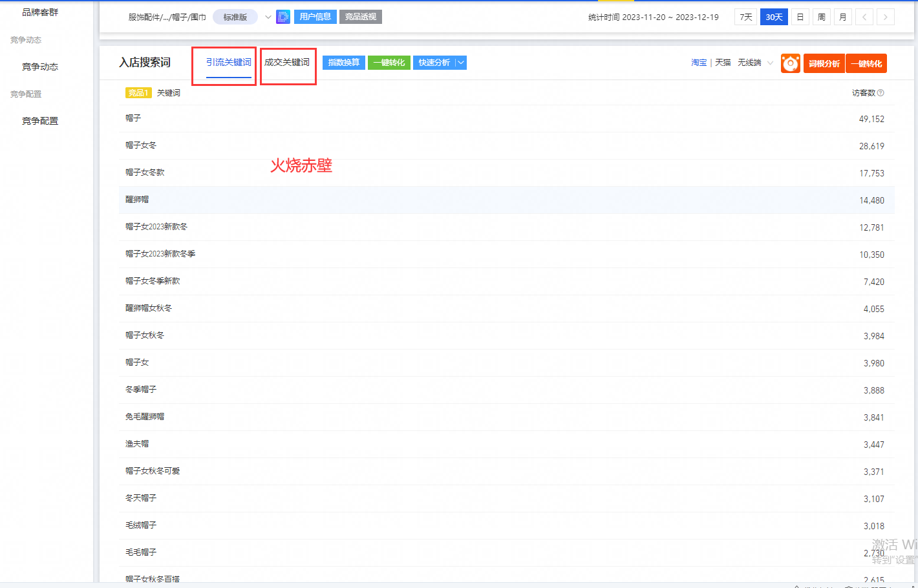Click the 标准版 version badge

coord(235,17)
